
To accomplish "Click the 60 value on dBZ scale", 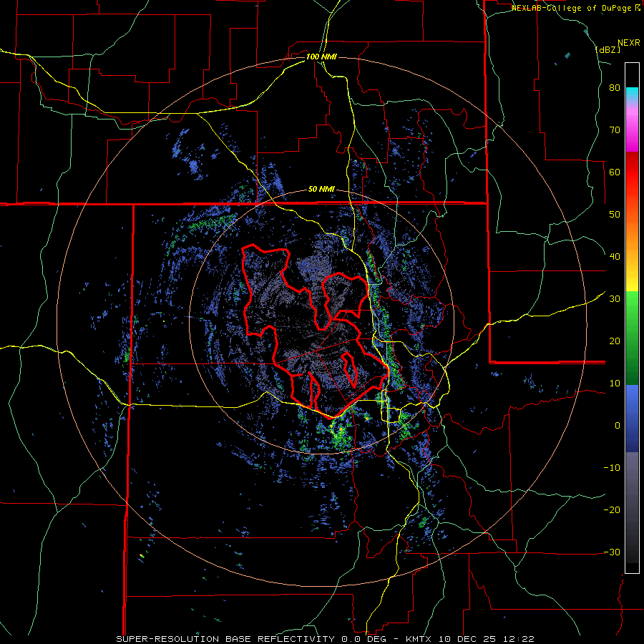I will pos(615,172).
